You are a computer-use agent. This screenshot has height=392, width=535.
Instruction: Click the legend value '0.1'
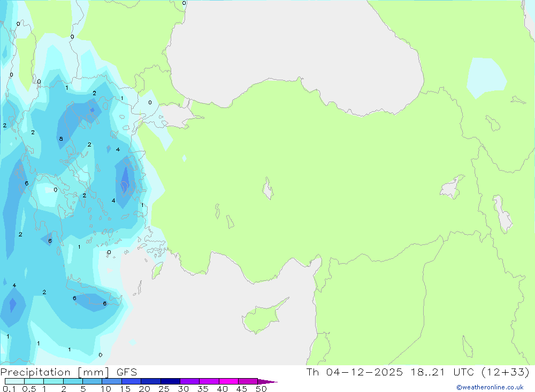tap(9, 389)
